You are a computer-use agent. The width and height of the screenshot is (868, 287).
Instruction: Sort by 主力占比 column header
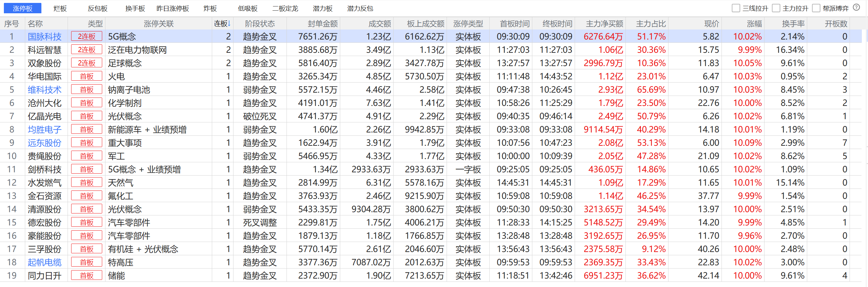click(651, 24)
